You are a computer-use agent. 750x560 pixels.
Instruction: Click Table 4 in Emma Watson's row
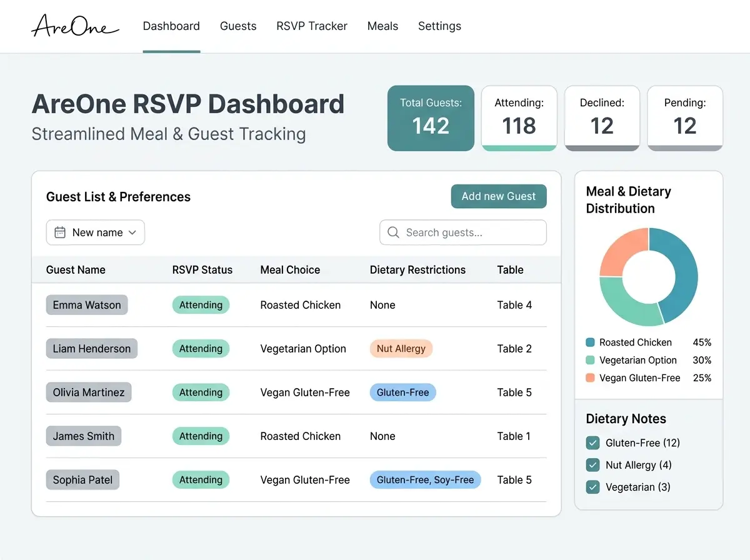click(x=515, y=305)
